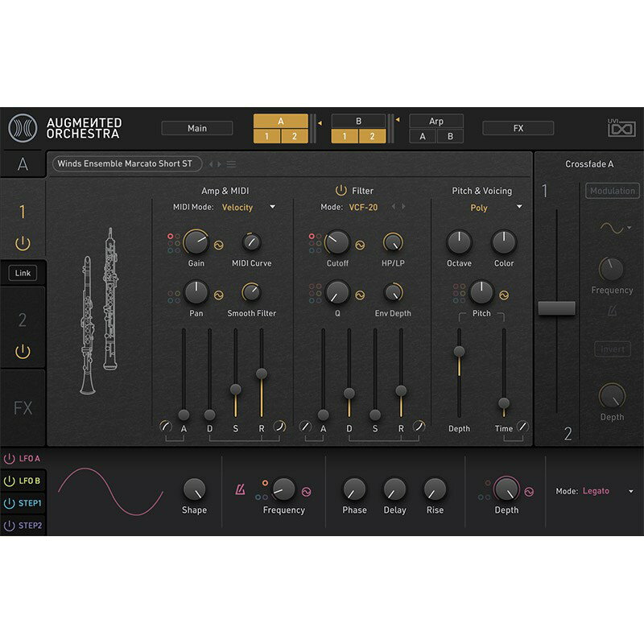Click the Crossfade A vertical slider handle
The width and height of the screenshot is (644, 644).
pos(556,308)
